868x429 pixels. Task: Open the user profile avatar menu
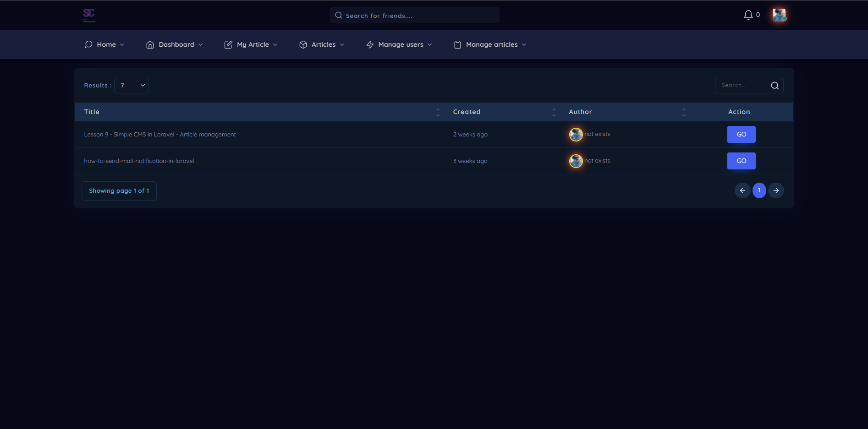coord(779,15)
